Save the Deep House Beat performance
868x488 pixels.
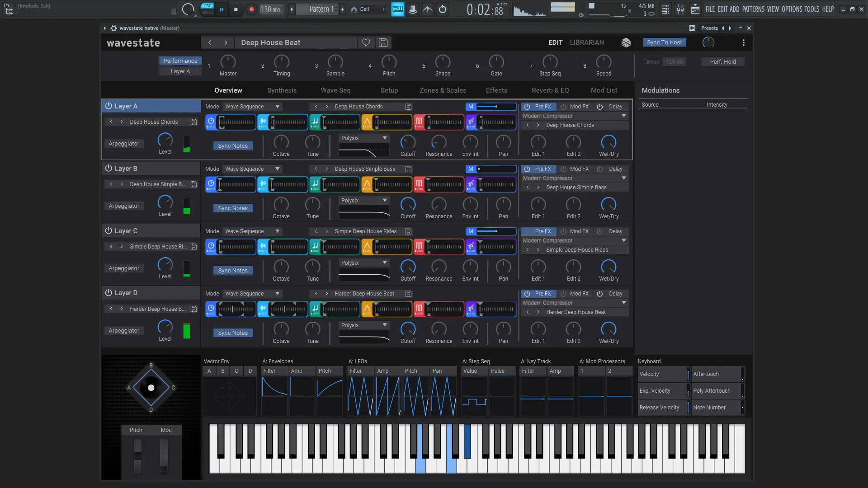tap(383, 42)
